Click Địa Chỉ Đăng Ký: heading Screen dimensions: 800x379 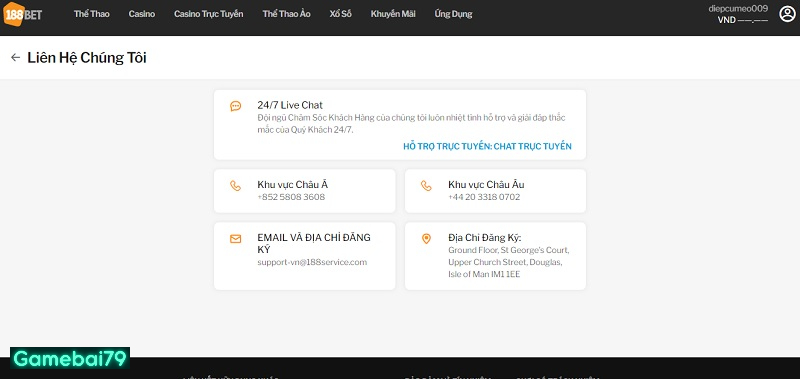485,238
